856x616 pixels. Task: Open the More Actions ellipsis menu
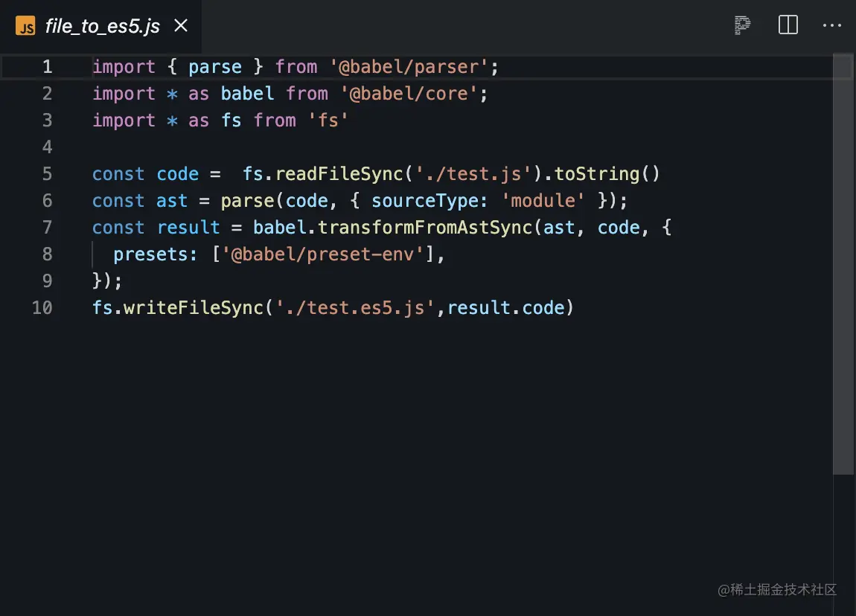tap(832, 25)
